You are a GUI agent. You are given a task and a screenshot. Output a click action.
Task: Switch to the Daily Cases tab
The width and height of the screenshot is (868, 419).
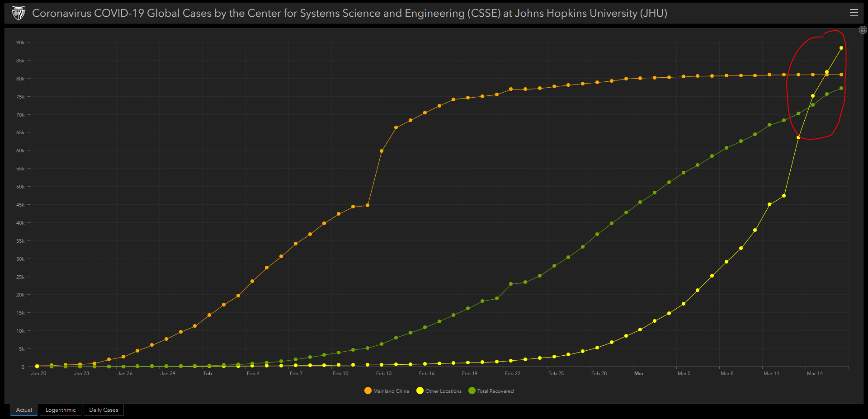point(104,410)
